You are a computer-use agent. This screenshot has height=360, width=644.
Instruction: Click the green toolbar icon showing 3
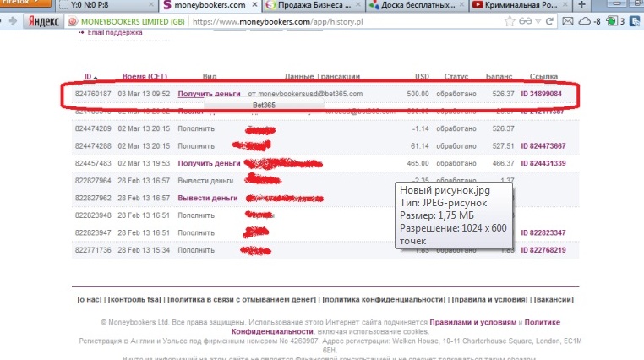pyautogui.click(x=615, y=21)
